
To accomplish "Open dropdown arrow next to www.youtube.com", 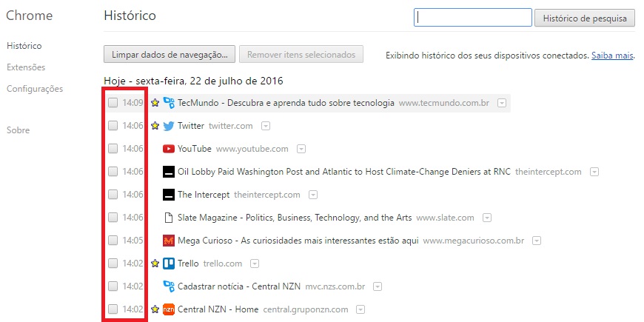I will (301, 149).
